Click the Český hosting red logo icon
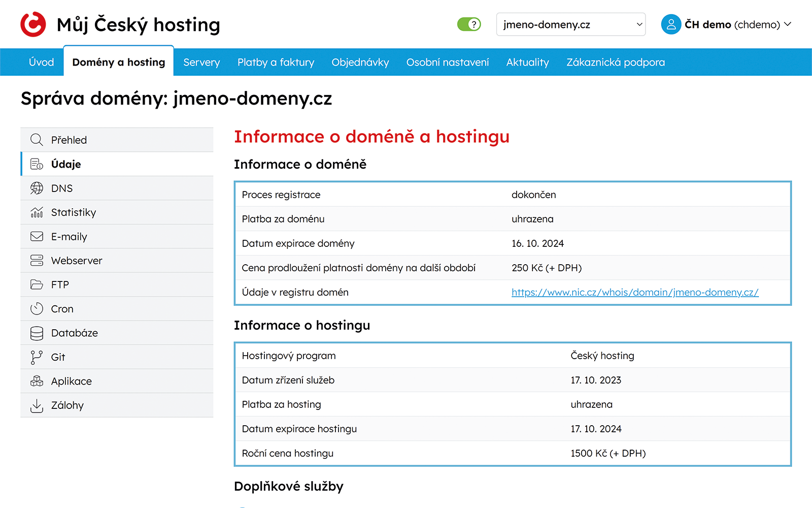This screenshot has width=812, height=508. tap(33, 24)
